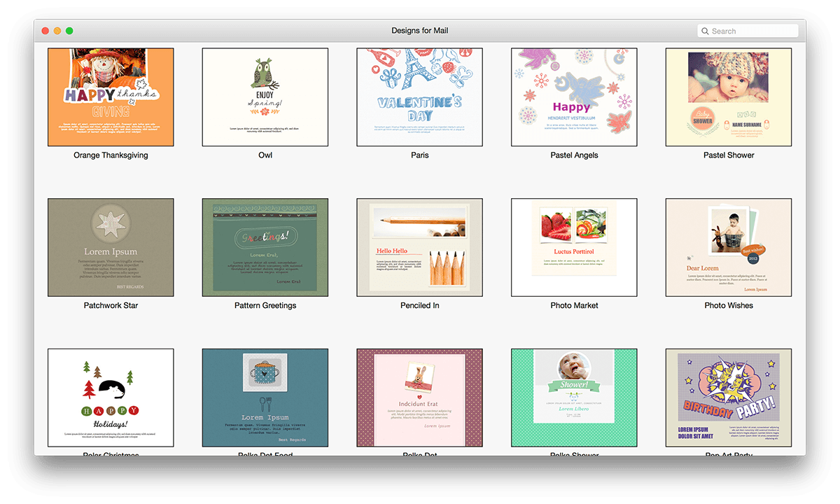Click the magnifying glass search icon
This screenshot has width=840, height=504.
(x=705, y=31)
